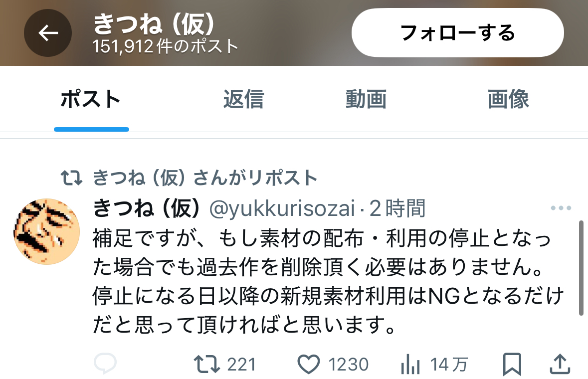Open the post's three-dot more menu
588x379 pixels.
(x=561, y=208)
